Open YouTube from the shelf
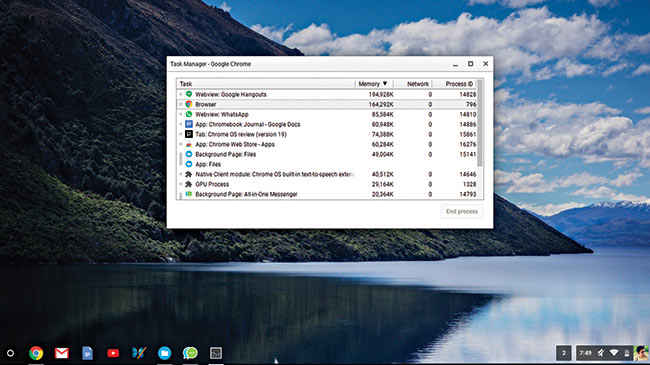The image size is (650, 365). pos(113,353)
